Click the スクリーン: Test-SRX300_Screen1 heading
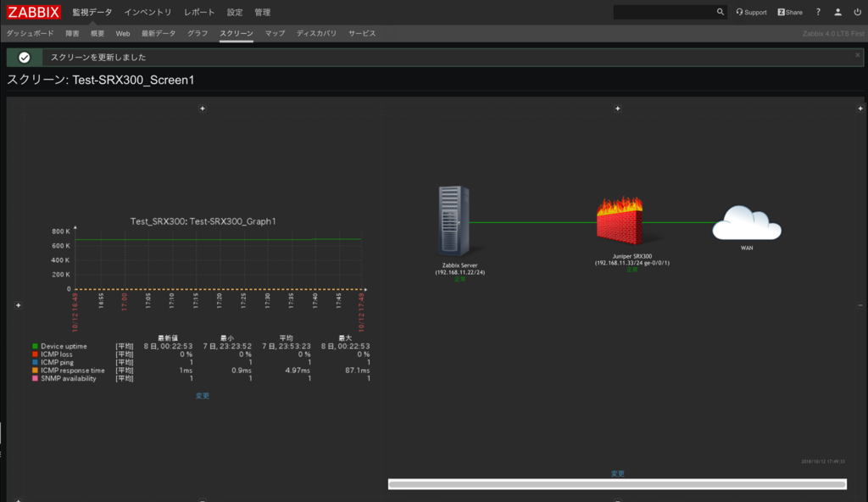 (x=101, y=80)
